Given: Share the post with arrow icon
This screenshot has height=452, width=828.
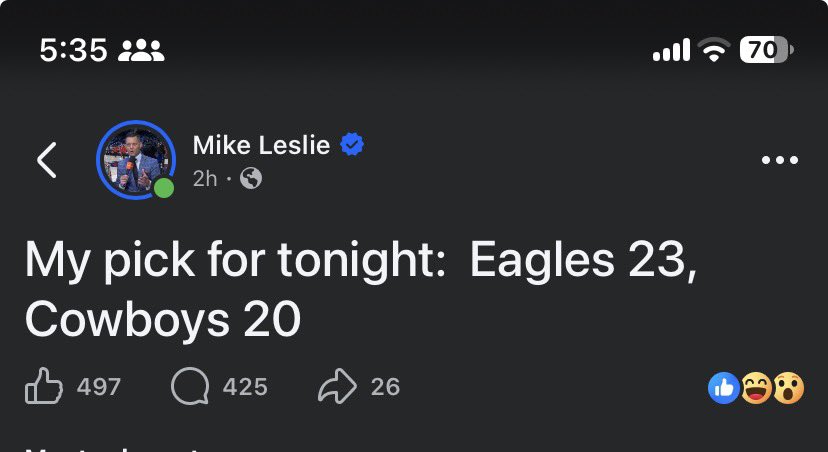Looking at the screenshot, I should click(x=337, y=387).
